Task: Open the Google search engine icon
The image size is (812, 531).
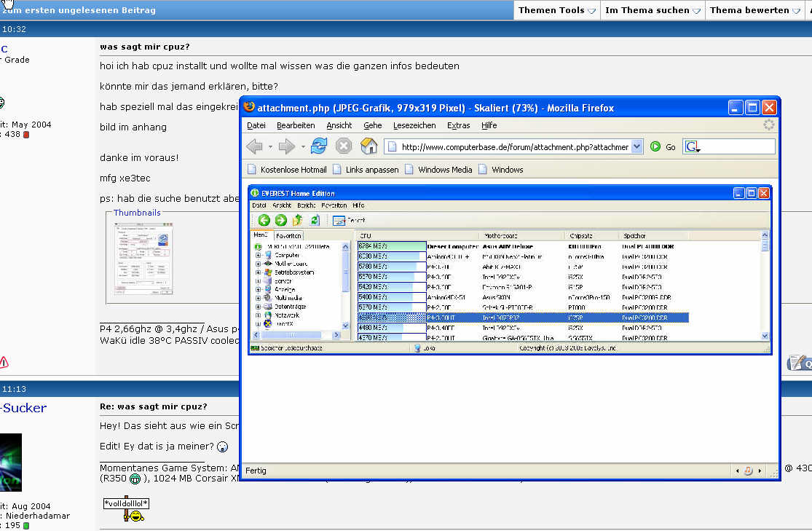Action: coord(693,147)
